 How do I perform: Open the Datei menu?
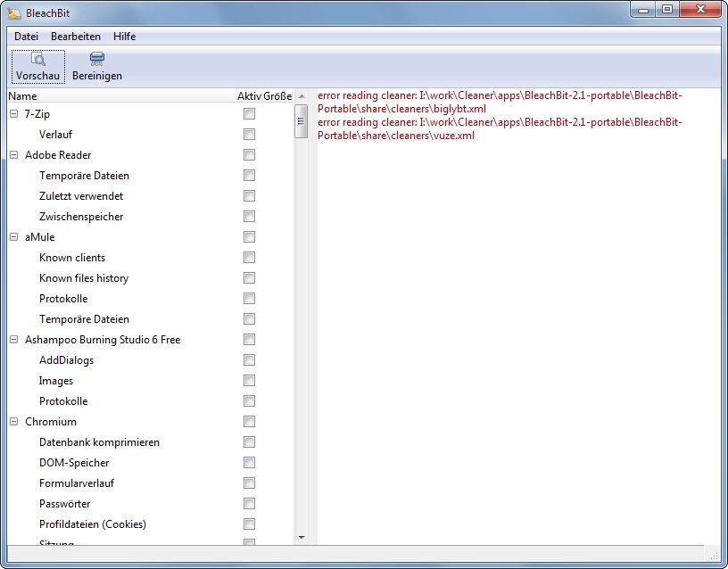pos(25,37)
